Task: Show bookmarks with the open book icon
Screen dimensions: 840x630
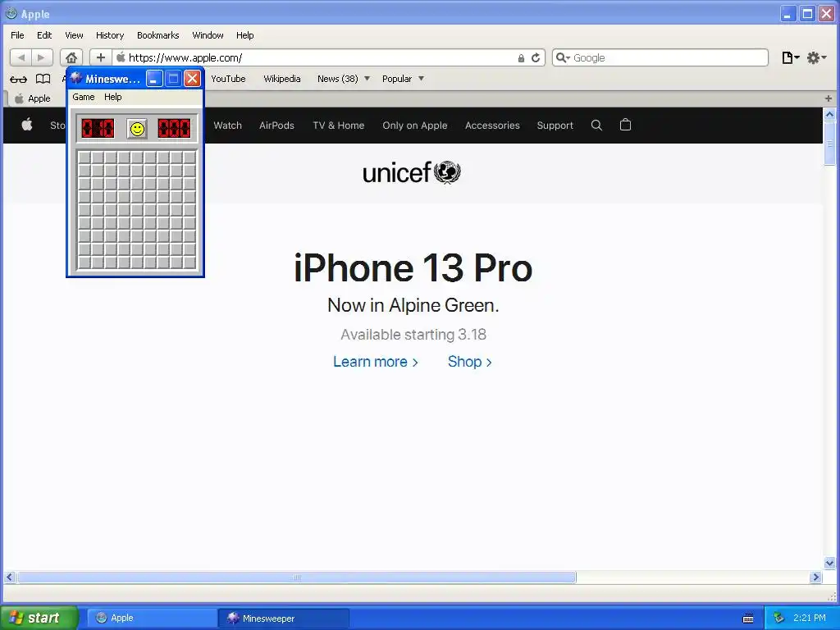Action: point(43,80)
